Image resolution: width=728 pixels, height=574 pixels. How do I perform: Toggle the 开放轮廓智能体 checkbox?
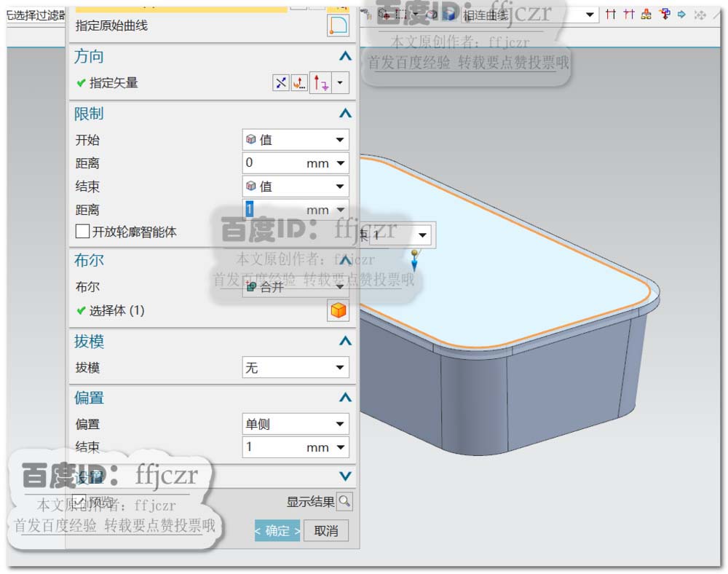click(82, 231)
